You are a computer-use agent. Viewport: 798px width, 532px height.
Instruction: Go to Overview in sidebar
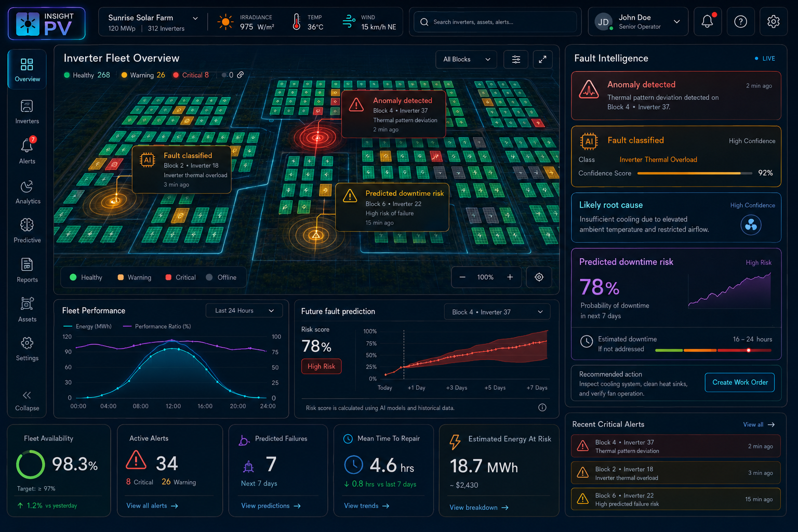pos(27,70)
